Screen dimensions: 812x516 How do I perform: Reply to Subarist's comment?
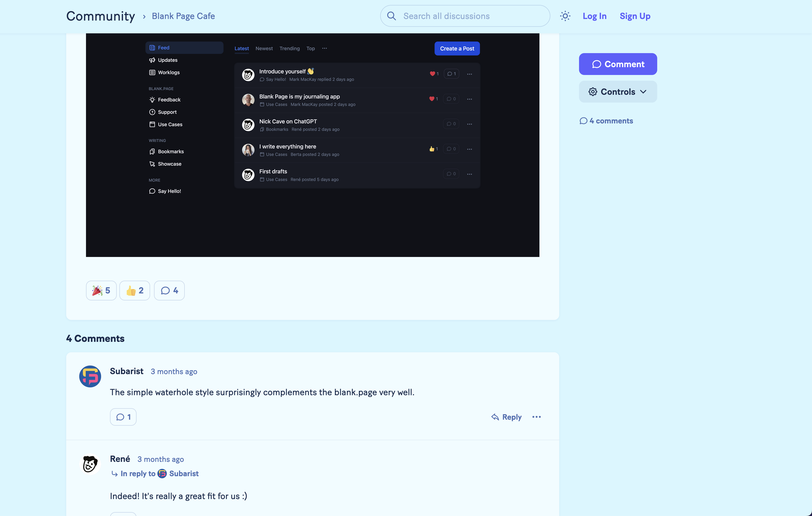506,417
